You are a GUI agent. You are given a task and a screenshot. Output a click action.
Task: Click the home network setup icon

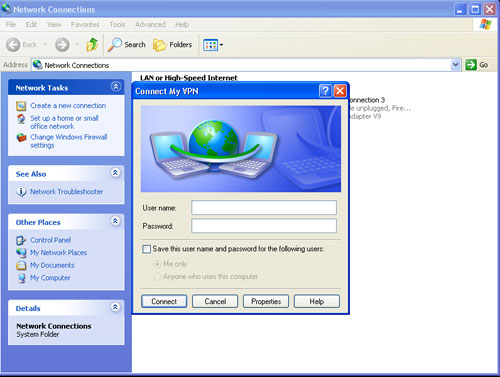(21, 119)
